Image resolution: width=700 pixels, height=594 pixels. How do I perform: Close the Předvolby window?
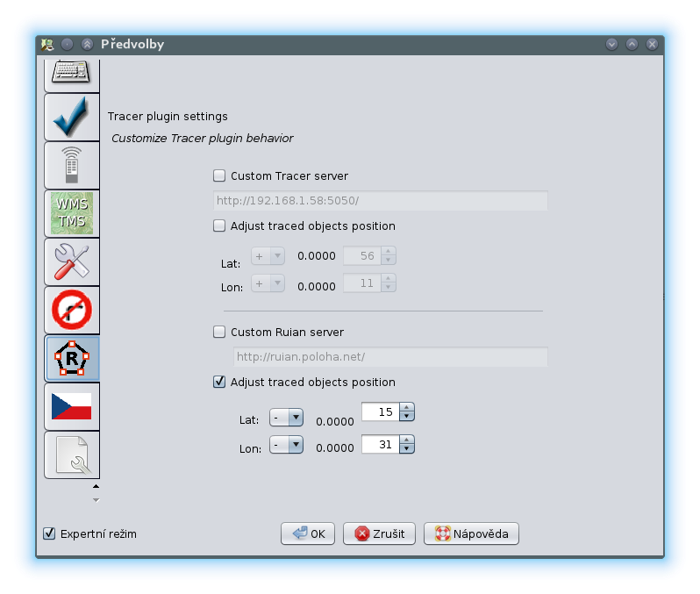(652, 44)
